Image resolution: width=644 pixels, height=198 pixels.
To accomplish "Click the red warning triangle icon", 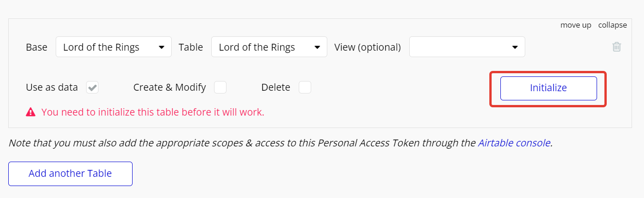I will 30,112.
